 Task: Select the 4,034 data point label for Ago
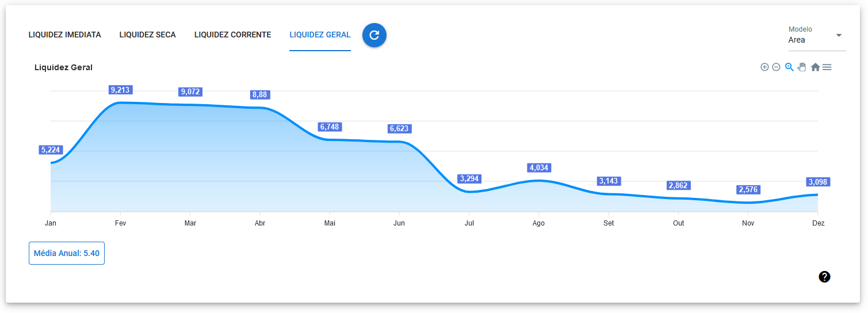click(539, 168)
